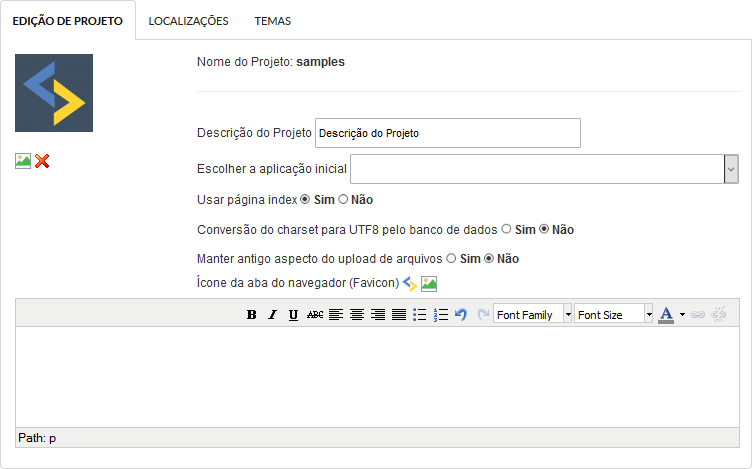Insert an ordered numbered list

[441, 314]
